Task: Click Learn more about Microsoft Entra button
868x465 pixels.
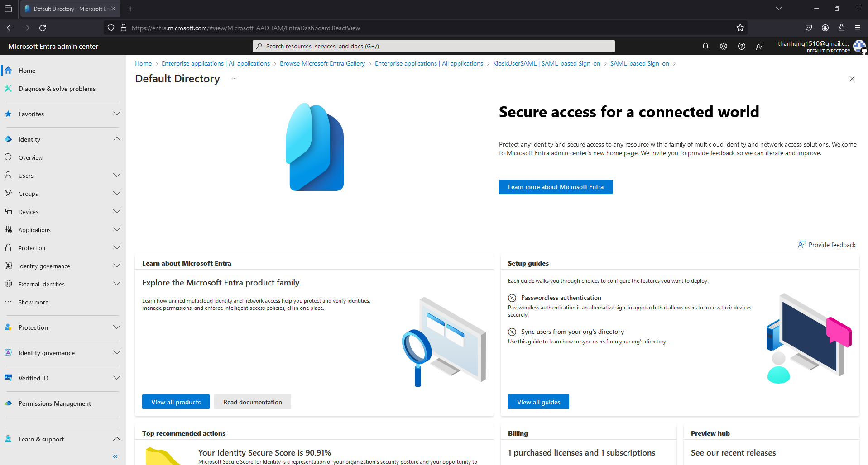Action: coord(556,187)
